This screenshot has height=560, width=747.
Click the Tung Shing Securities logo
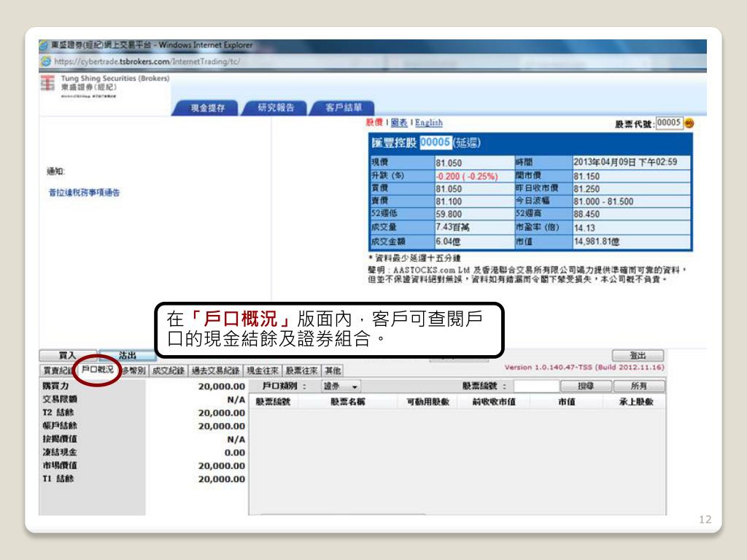coord(47,83)
